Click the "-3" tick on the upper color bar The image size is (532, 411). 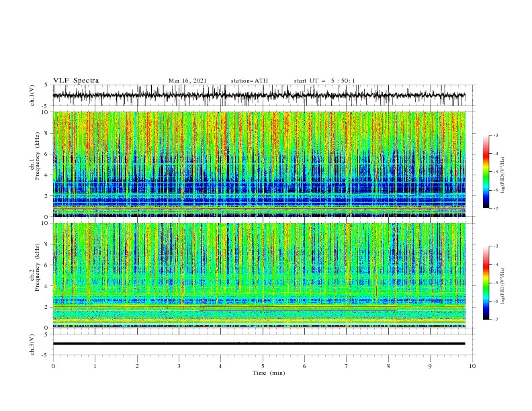pyautogui.click(x=496, y=135)
